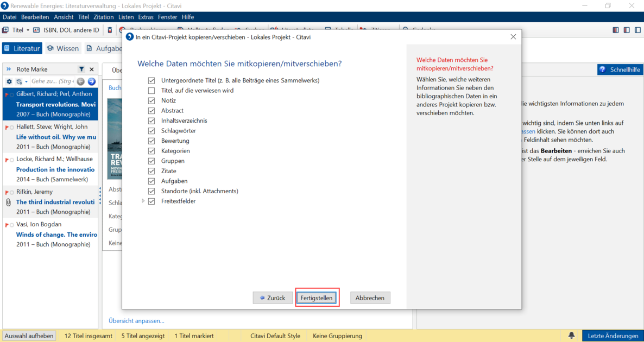
Task: Click the new Titel icon in toolbar
Action: pos(5,30)
